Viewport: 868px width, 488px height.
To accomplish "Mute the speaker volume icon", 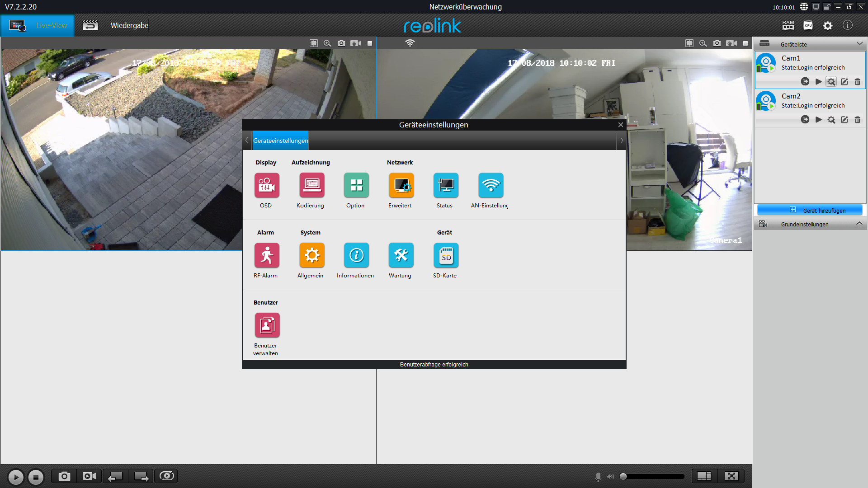I will [610, 476].
